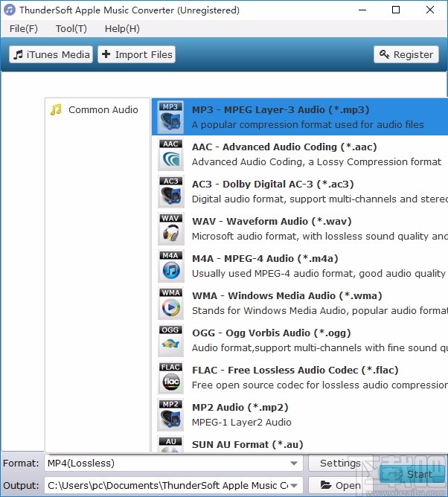Click the WAV headphones icon
Image resolution: width=448 pixels, height=497 pixels.
pyautogui.click(x=170, y=229)
